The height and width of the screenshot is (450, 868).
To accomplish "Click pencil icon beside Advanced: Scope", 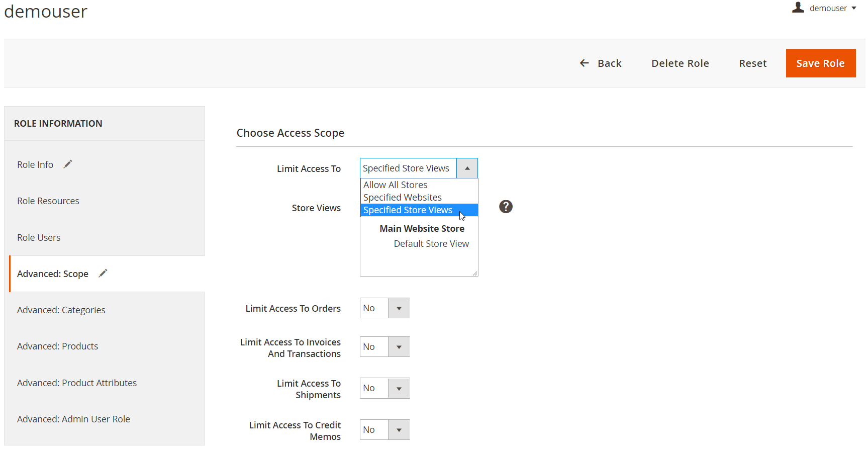I will [x=103, y=273].
